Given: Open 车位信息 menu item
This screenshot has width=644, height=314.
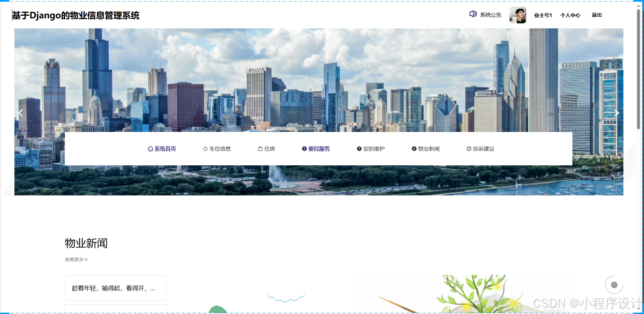Looking at the screenshot, I should pos(220,149).
